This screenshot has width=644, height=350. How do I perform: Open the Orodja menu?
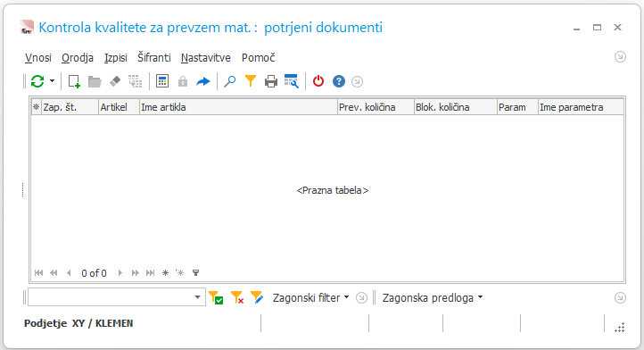pyautogui.click(x=78, y=57)
